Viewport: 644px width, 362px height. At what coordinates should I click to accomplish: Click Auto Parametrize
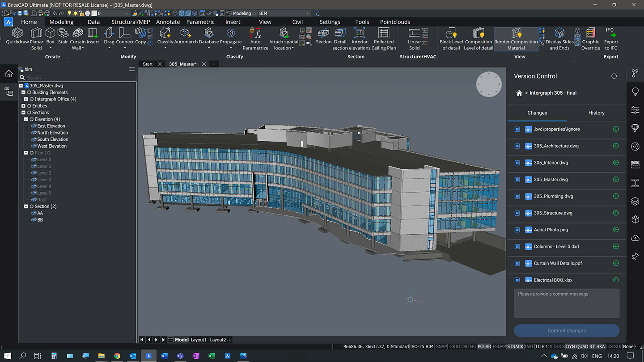click(x=255, y=39)
